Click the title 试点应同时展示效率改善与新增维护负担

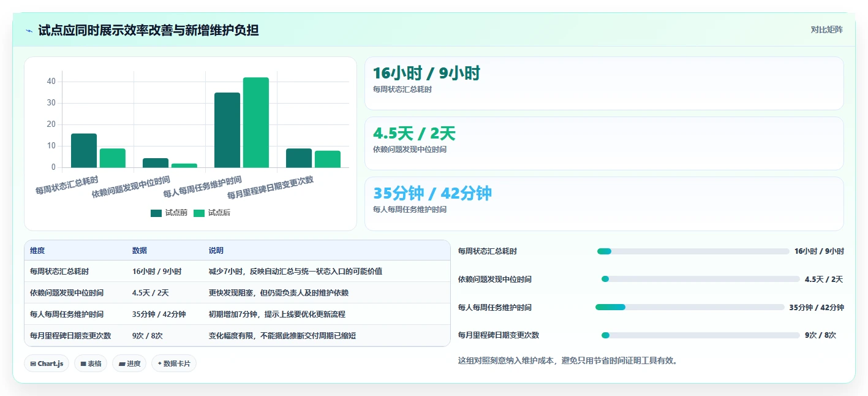(x=148, y=31)
